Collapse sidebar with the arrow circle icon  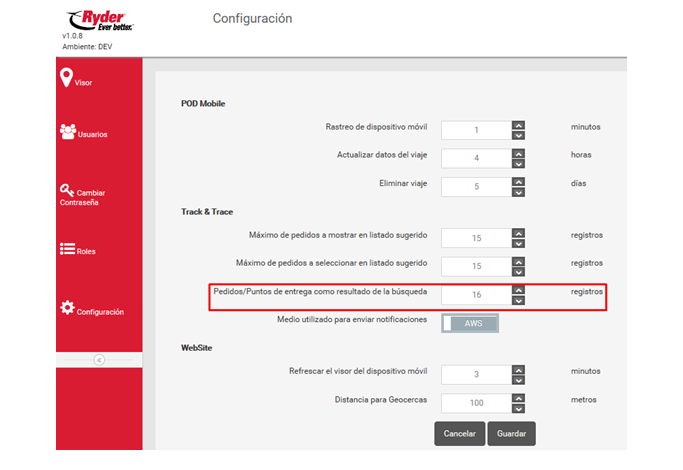click(x=99, y=360)
